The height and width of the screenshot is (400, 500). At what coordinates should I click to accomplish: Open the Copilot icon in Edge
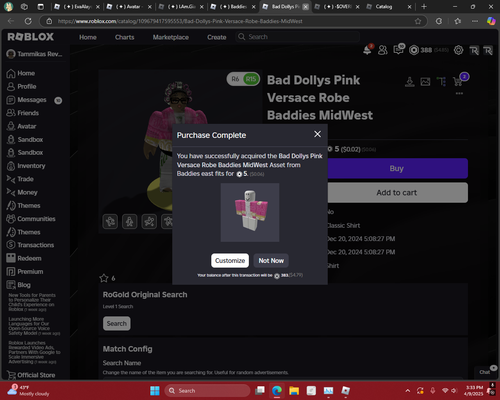click(491, 21)
